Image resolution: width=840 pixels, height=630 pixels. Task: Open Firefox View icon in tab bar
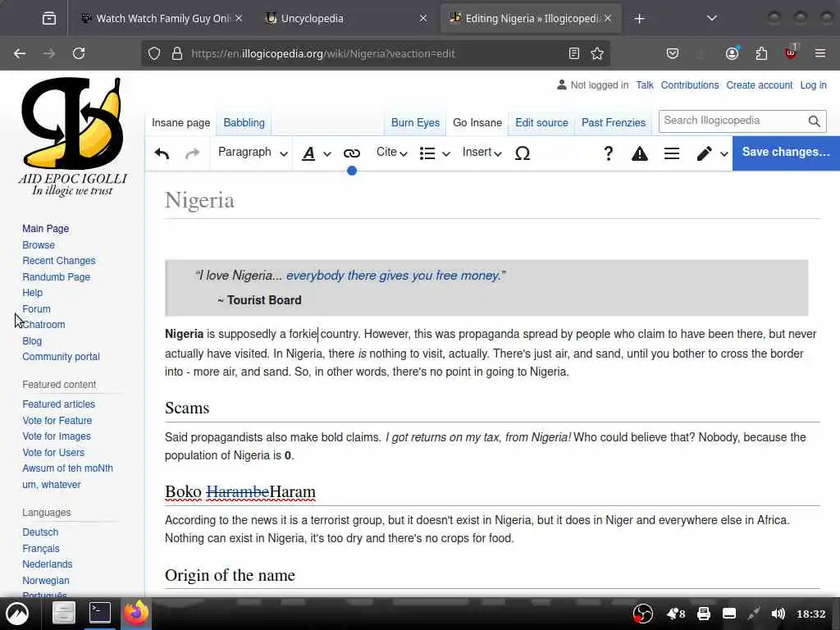tap(48, 19)
